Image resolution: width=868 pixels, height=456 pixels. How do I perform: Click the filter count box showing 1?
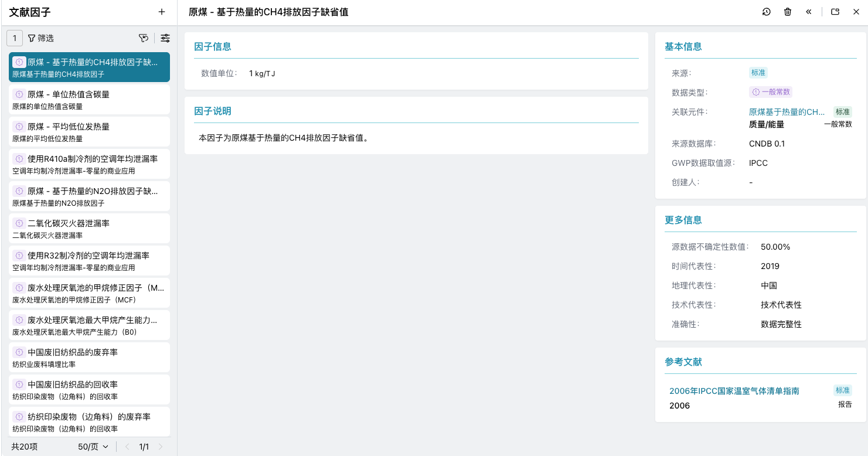[x=15, y=38]
